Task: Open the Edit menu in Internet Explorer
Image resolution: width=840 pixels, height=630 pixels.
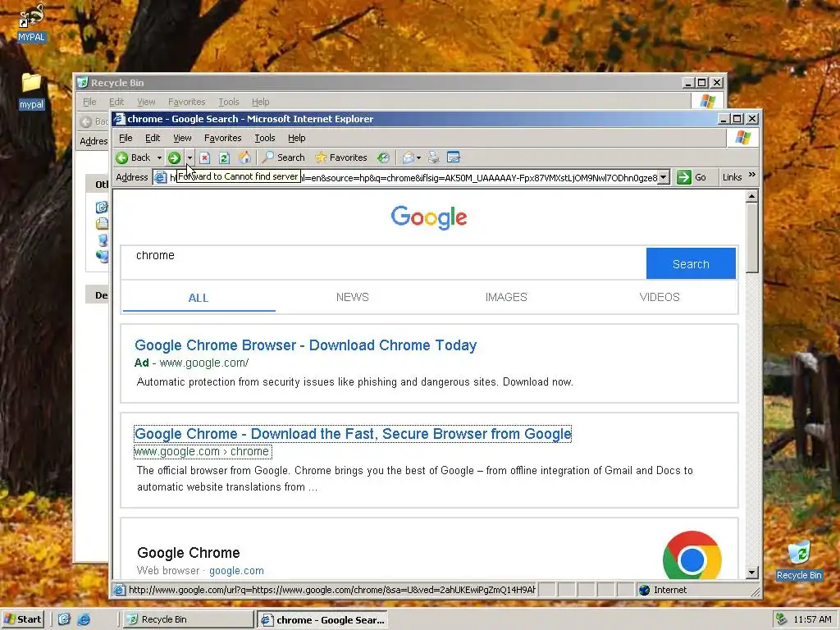Action: [153, 138]
